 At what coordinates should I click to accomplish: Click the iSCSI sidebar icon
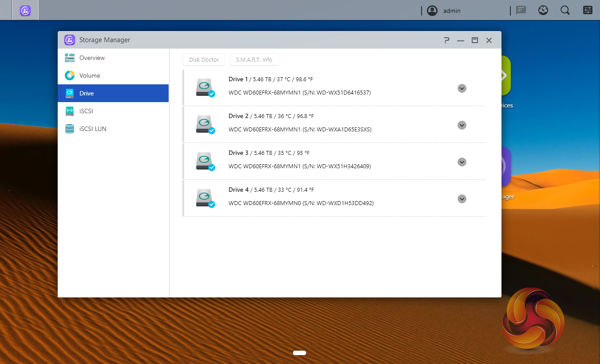(x=70, y=111)
